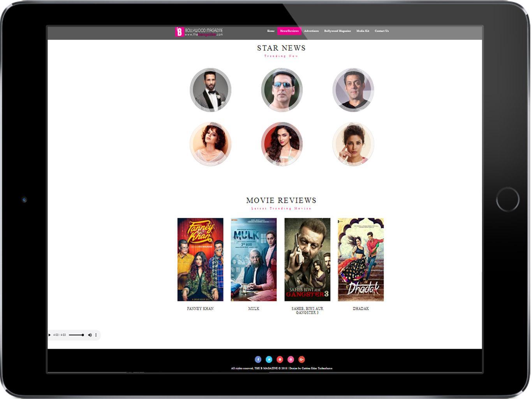The height and width of the screenshot is (399, 532).
Task: Click the 4:03 / 4:03 audio time
Action: click(60, 335)
